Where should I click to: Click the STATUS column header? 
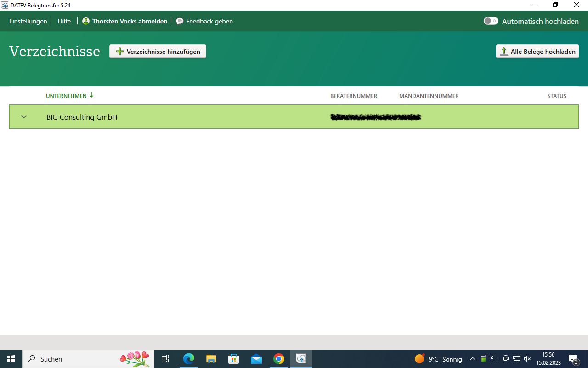click(557, 96)
